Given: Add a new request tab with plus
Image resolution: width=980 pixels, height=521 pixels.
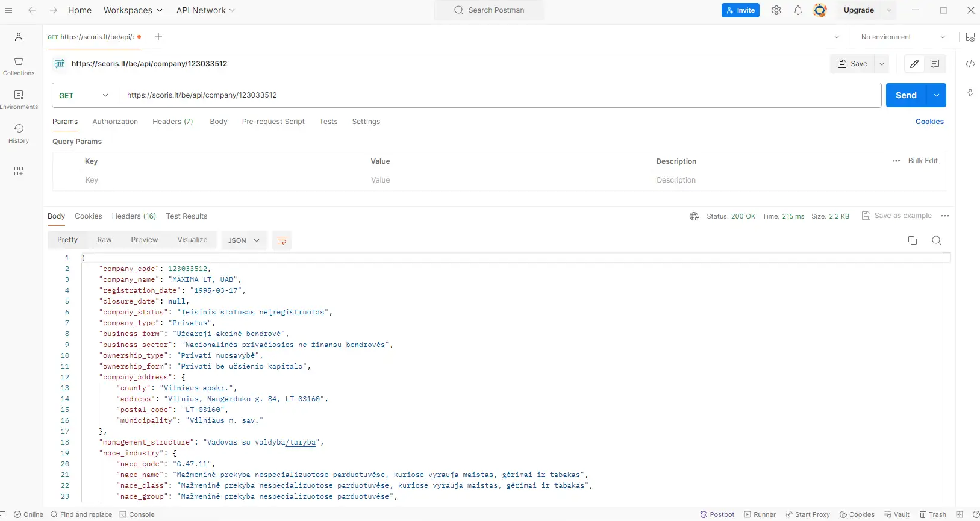Looking at the screenshot, I should point(158,37).
